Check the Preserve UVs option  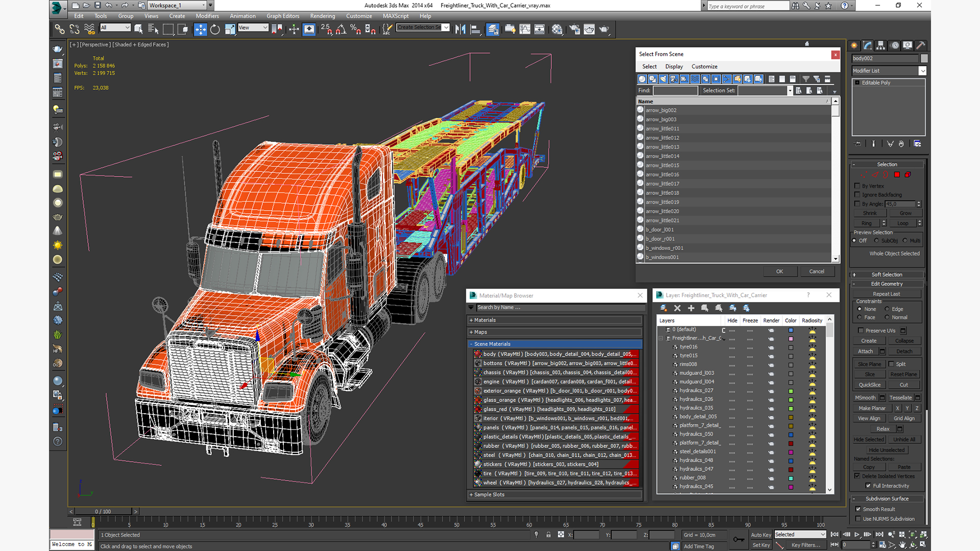pyautogui.click(x=861, y=331)
